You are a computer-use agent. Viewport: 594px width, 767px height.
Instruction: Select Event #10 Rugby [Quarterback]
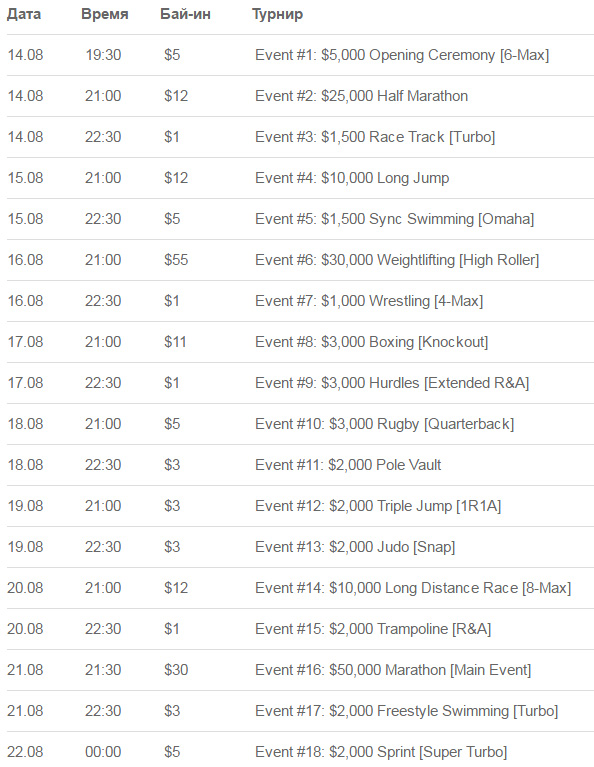(x=385, y=425)
